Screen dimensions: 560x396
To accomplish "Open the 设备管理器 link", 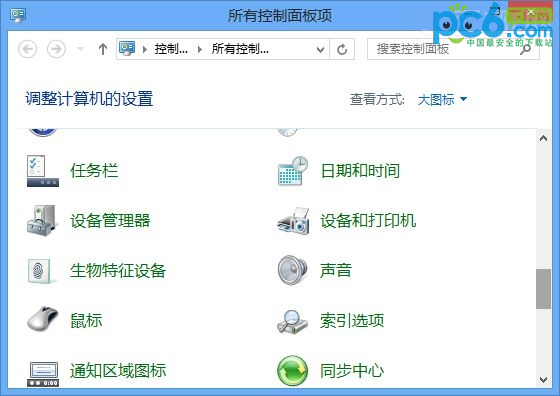I will (x=110, y=220).
